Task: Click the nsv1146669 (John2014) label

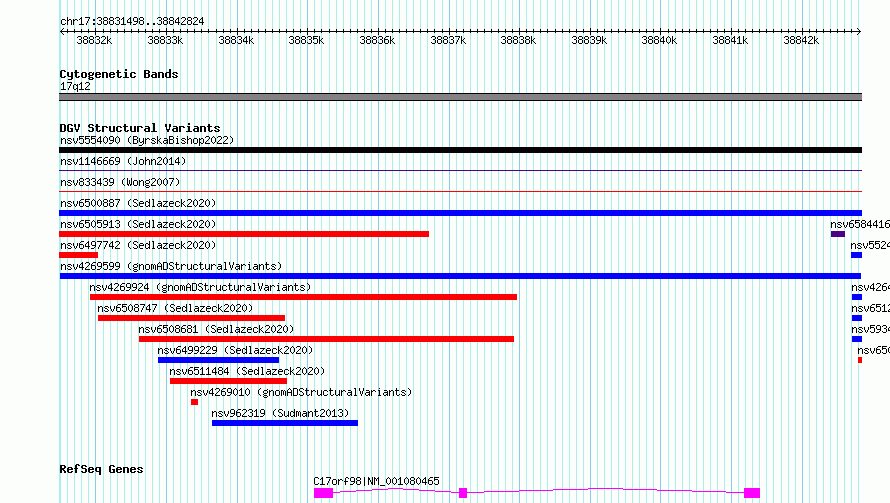Action: [x=123, y=161]
